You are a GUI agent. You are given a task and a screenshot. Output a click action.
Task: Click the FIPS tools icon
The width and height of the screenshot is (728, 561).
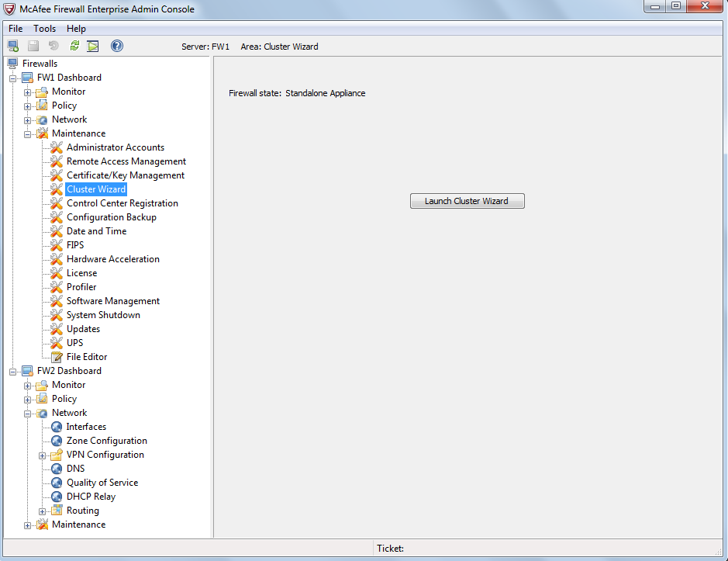pos(57,245)
